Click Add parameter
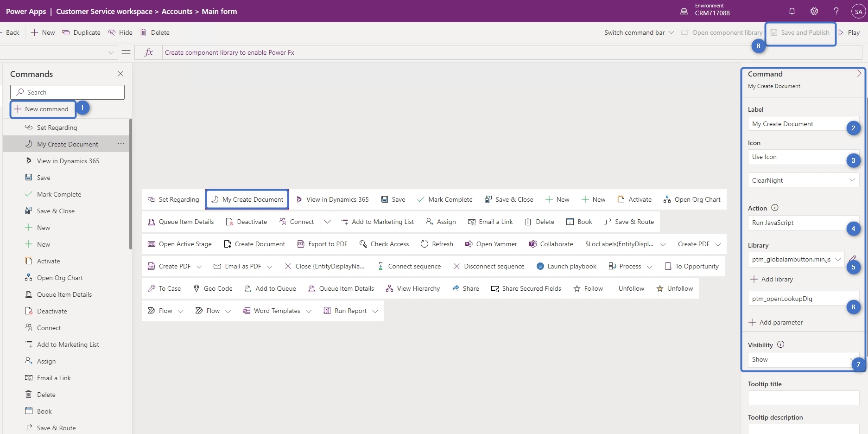Viewport: 868px width, 434px height. 776,322
